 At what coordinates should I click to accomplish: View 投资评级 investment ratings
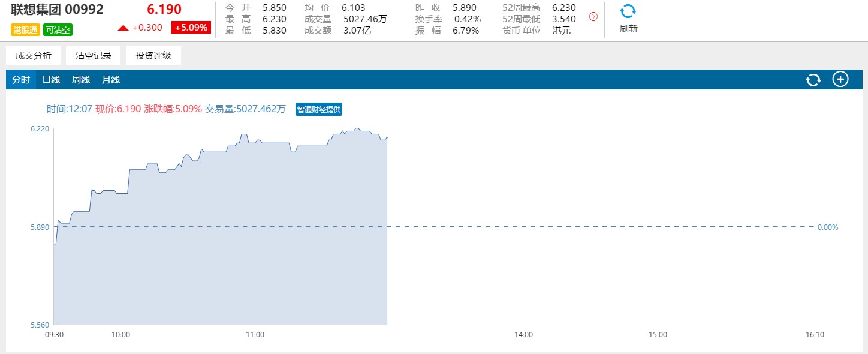(153, 56)
